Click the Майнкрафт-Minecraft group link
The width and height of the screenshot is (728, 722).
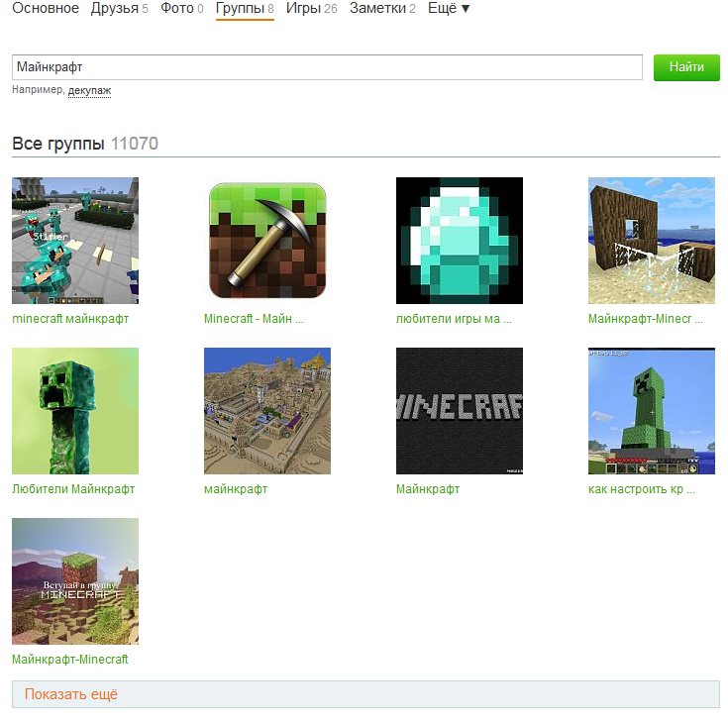(x=70, y=660)
